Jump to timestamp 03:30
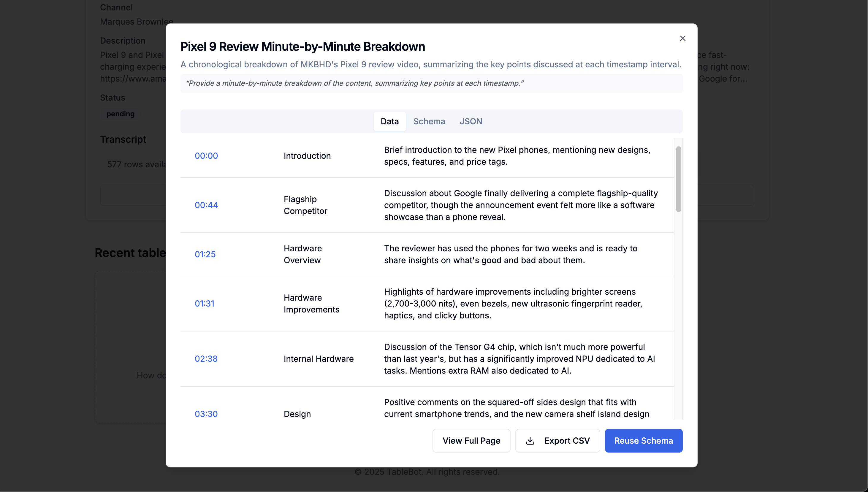Image resolution: width=868 pixels, height=492 pixels. point(206,414)
